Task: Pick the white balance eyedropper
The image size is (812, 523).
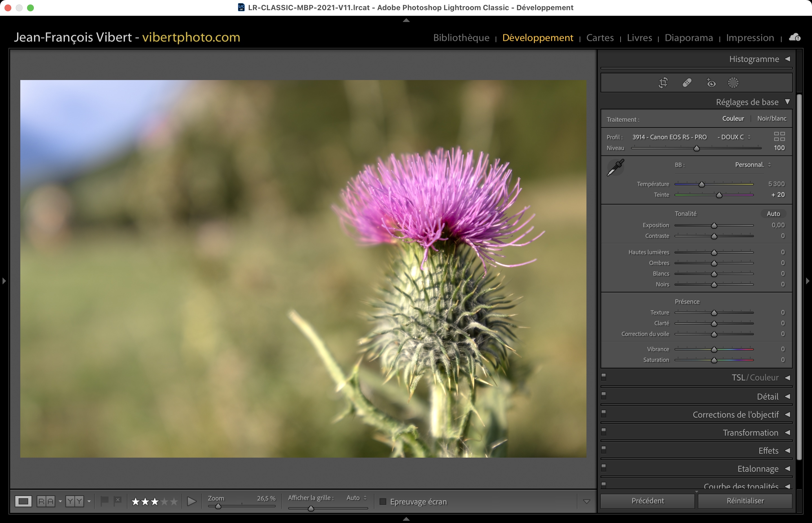Action: (x=615, y=167)
